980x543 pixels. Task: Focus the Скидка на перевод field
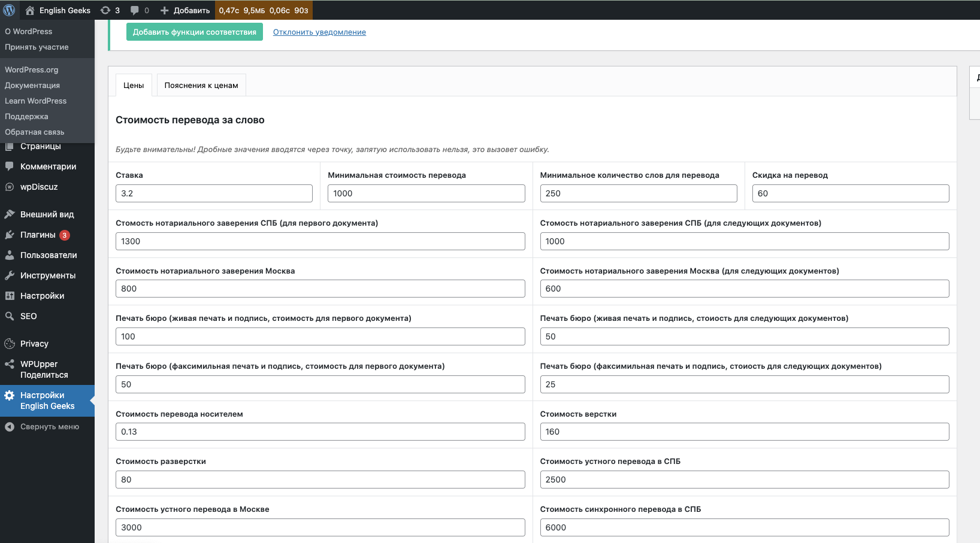851,193
